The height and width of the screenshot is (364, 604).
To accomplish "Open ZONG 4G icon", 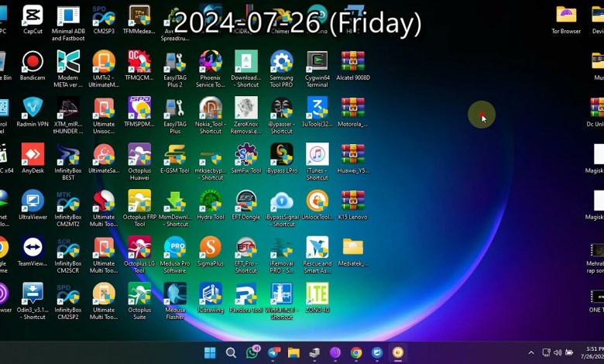I will [x=317, y=294].
